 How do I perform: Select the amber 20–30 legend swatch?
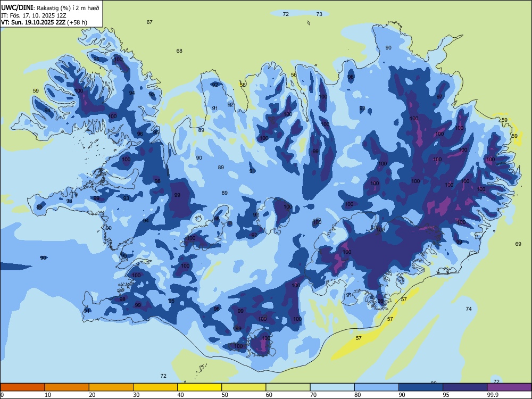point(111,387)
